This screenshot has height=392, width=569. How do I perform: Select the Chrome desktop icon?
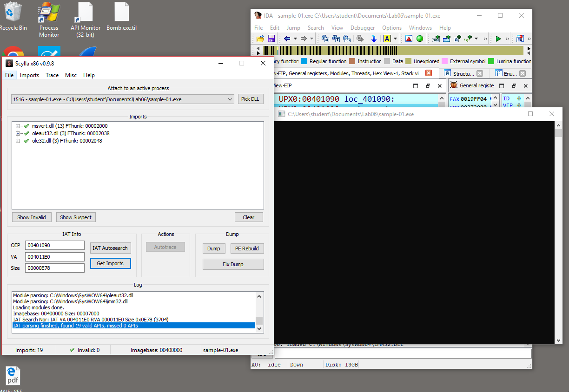13,52
